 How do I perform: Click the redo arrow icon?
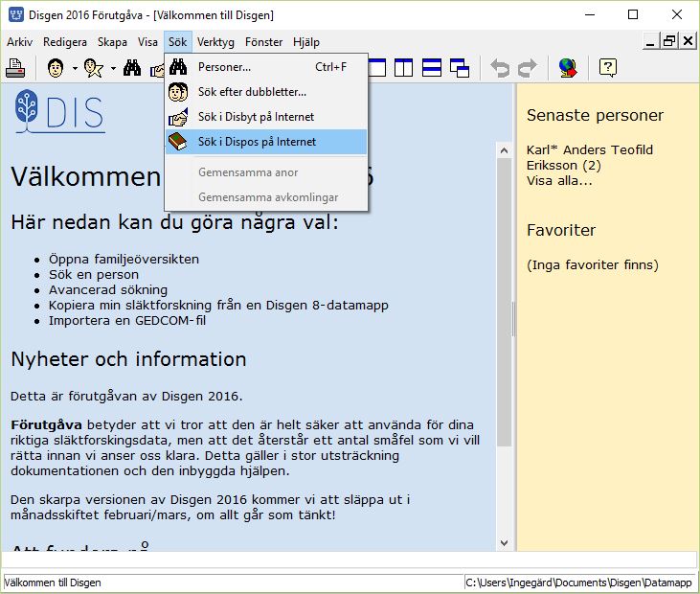(528, 68)
